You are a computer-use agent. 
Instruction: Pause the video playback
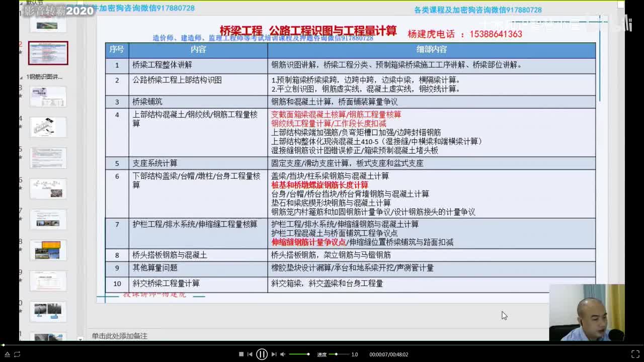click(x=262, y=354)
